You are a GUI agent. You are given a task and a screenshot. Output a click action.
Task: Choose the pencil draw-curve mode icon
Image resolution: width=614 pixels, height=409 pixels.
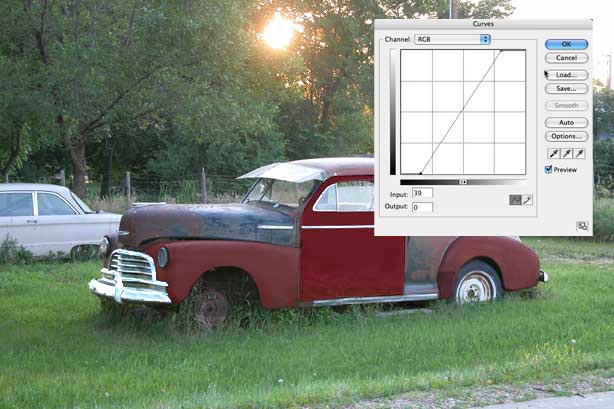click(527, 200)
